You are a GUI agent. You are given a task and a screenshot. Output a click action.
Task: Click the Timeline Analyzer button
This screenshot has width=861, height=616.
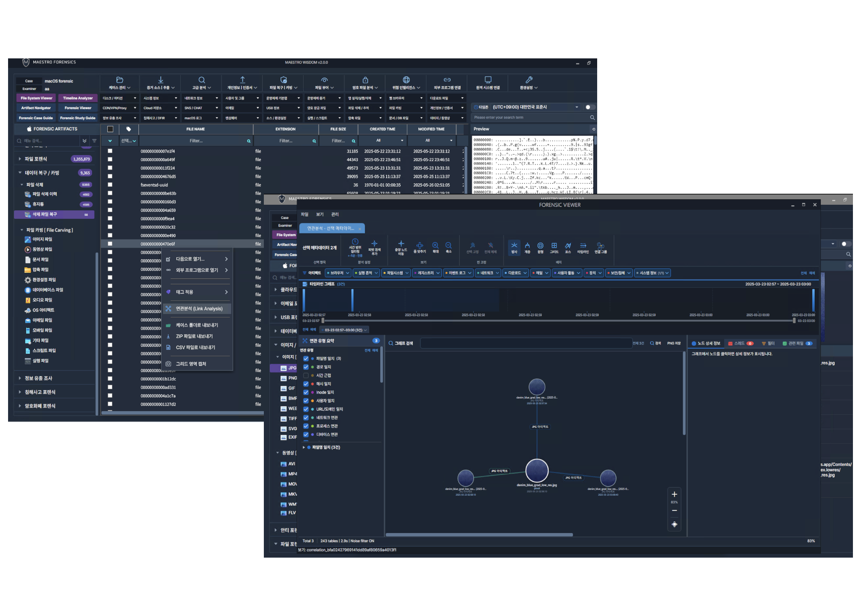78,98
